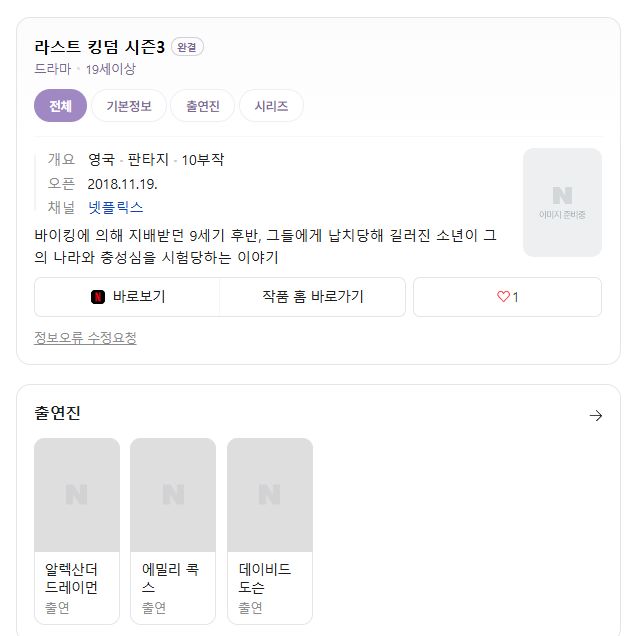The height and width of the screenshot is (636, 636).
Task: Click the 완결 status badge
Action: [187, 47]
